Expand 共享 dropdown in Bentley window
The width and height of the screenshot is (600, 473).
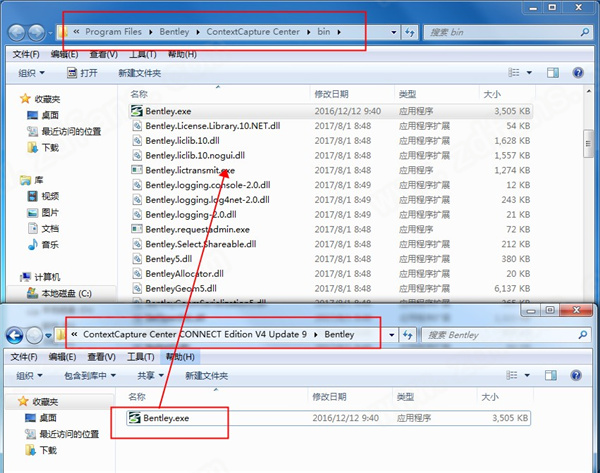tap(150, 376)
